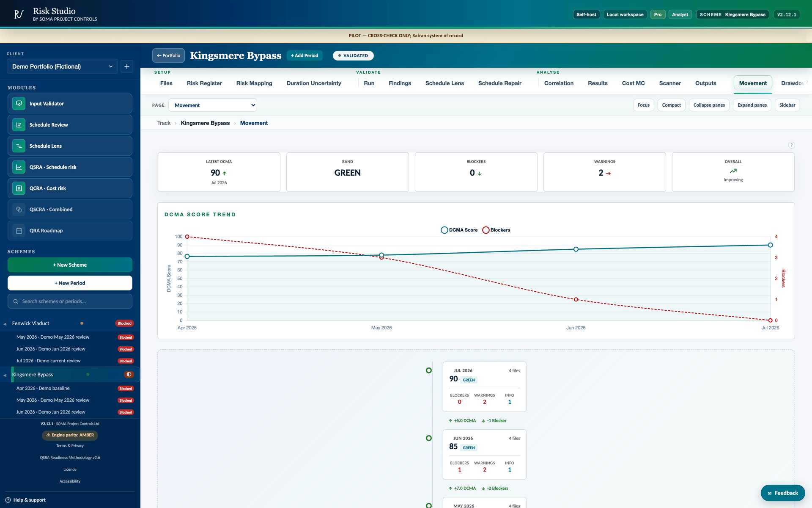Toggle the Blockers legend series

click(497, 230)
